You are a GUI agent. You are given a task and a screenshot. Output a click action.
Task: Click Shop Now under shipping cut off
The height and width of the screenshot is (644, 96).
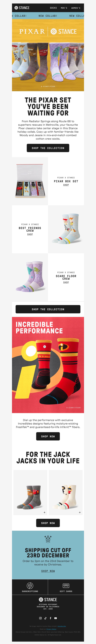(48, 571)
